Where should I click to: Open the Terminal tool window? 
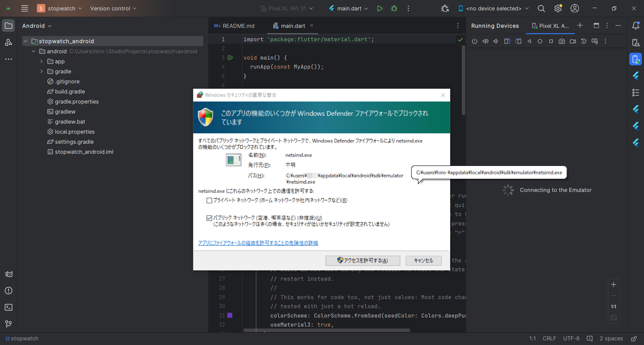pos(9,307)
